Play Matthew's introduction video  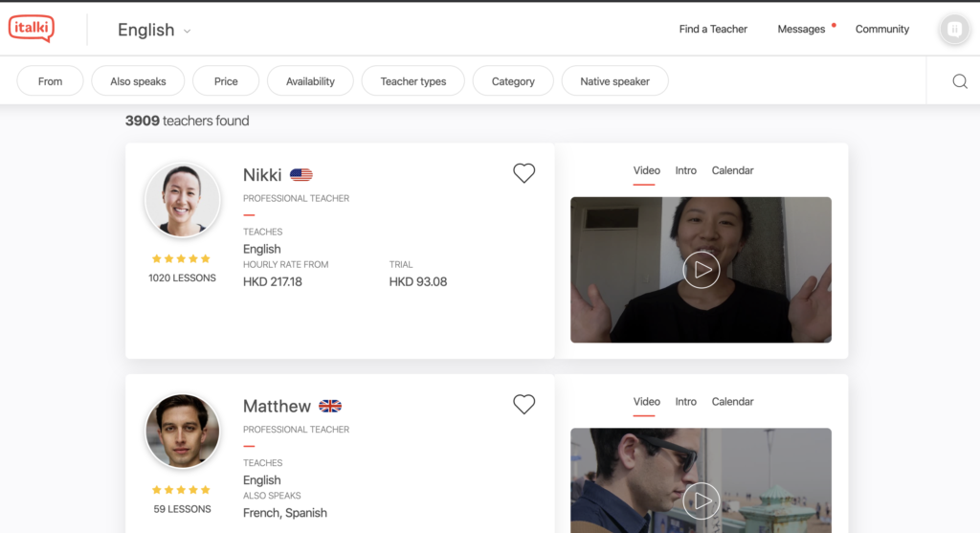pyautogui.click(x=701, y=501)
